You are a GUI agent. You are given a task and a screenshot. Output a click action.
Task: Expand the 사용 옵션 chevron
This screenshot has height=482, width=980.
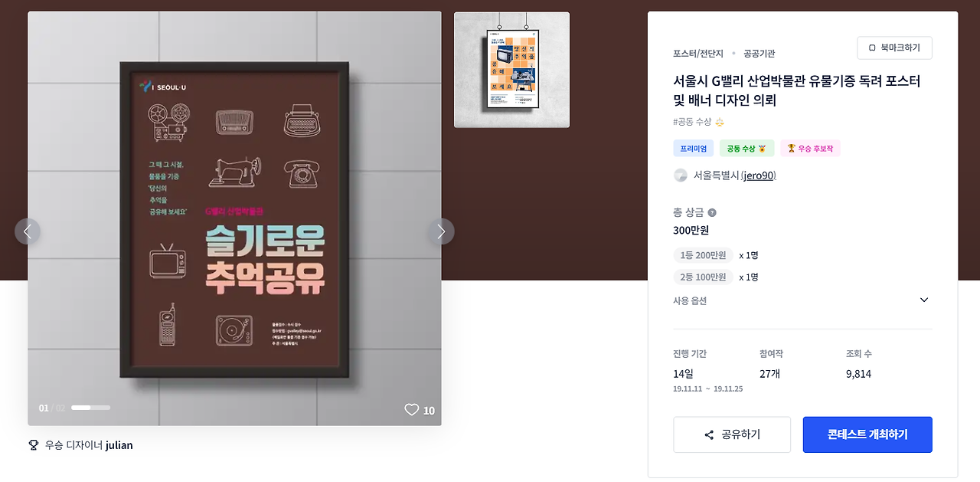[924, 300]
